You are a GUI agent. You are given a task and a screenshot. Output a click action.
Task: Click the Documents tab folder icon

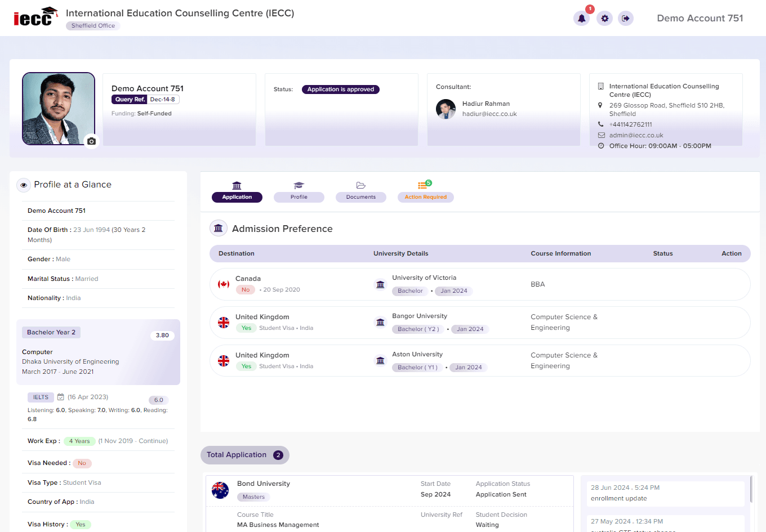tap(361, 185)
